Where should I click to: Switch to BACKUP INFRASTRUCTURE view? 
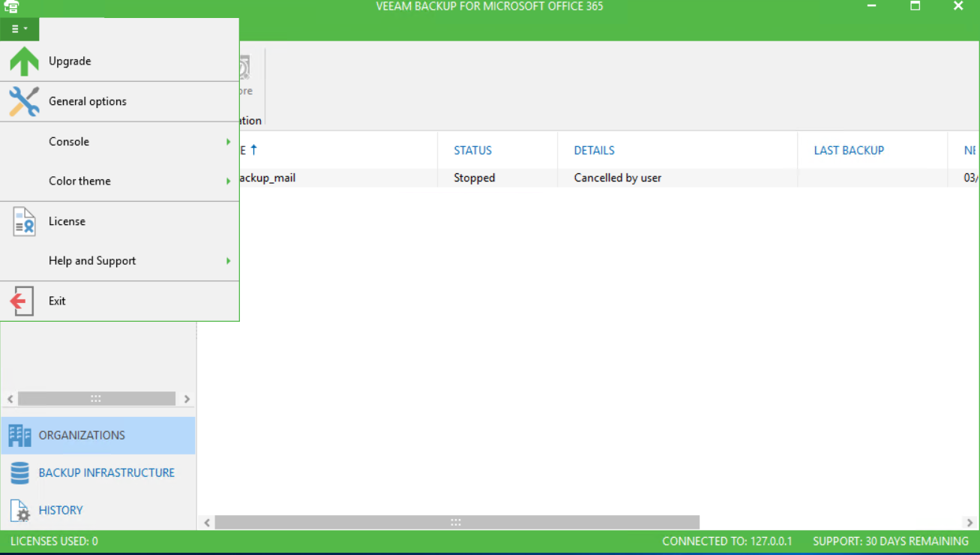tap(98, 472)
